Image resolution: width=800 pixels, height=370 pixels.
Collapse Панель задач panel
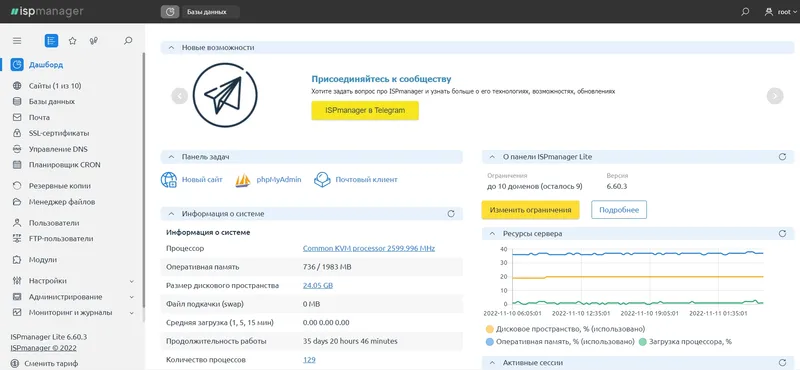171,157
